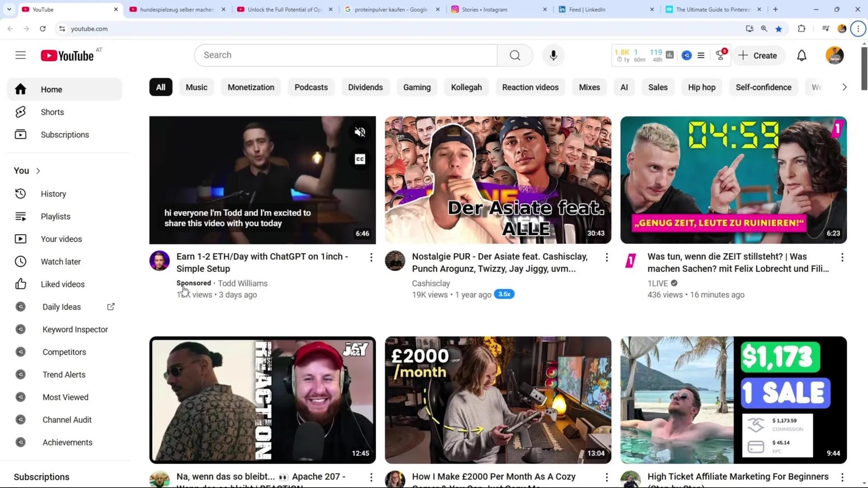This screenshot has width=868, height=488.
Task: Open Playlists in sidebar
Action: [x=65, y=216]
